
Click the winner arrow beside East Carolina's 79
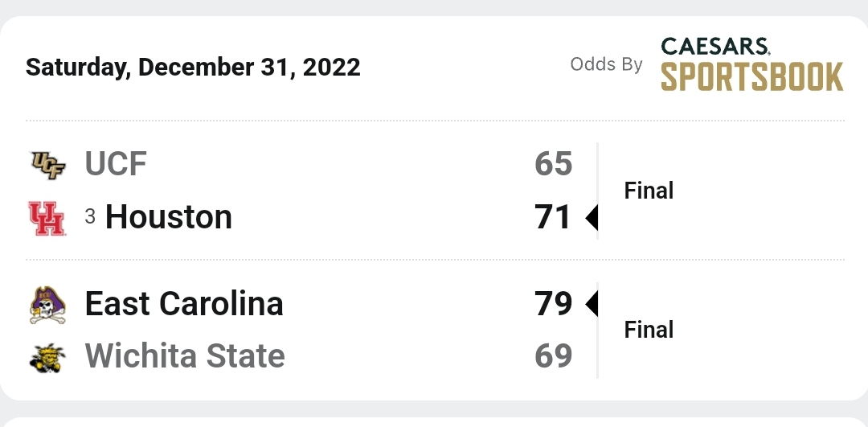[592, 303]
